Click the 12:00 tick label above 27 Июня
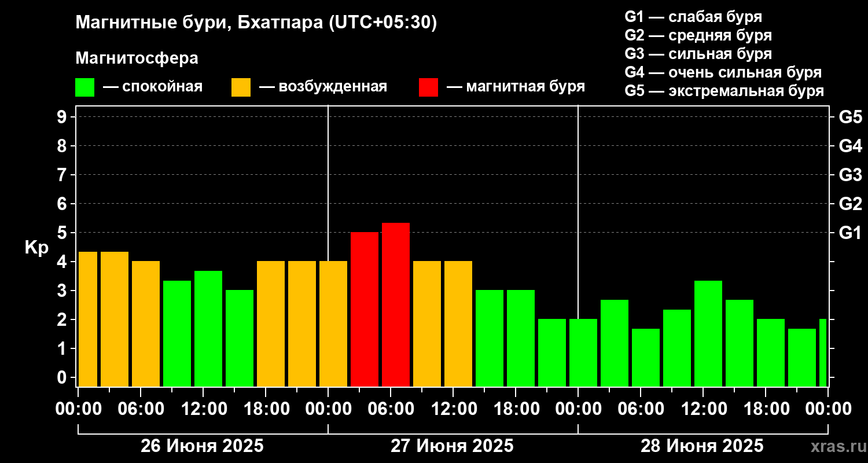This screenshot has width=868, height=463. pos(453,409)
